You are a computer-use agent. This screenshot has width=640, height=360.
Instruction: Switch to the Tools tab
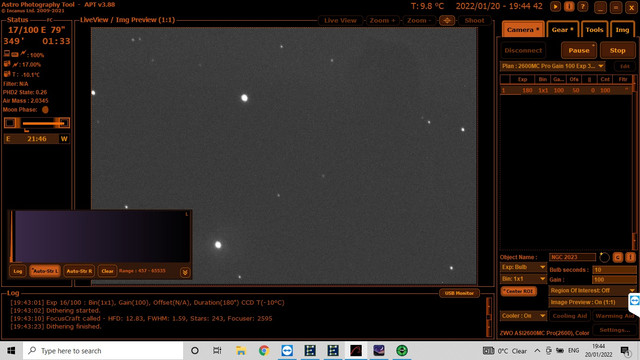[594, 30]
